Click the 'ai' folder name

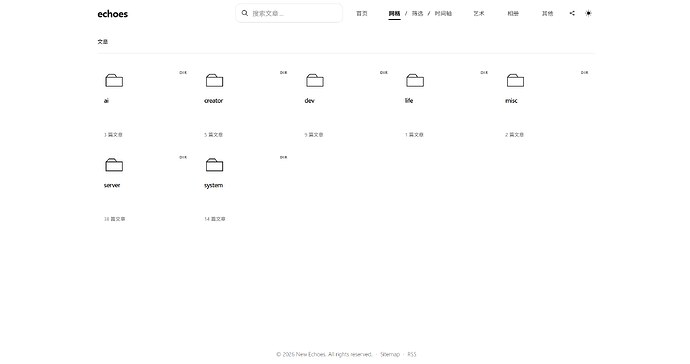coord(106,101)
